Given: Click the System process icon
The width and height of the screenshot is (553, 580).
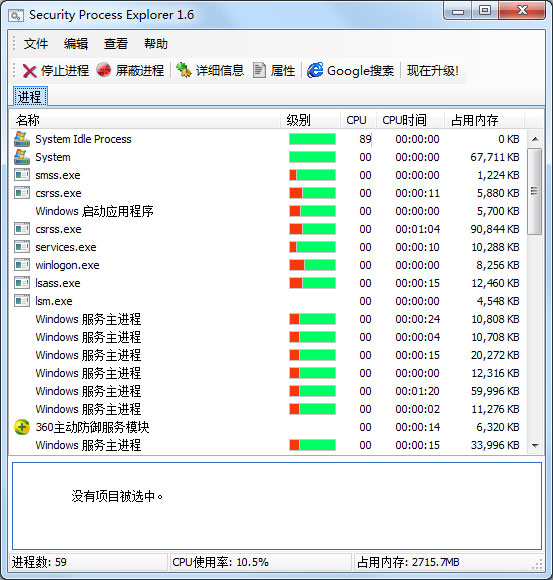Looking at the screenshot, I should (x=22, y=157).
